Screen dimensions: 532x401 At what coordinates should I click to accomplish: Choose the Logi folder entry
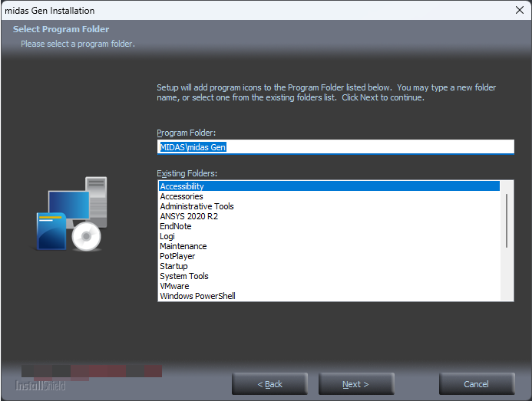[329, 236]
